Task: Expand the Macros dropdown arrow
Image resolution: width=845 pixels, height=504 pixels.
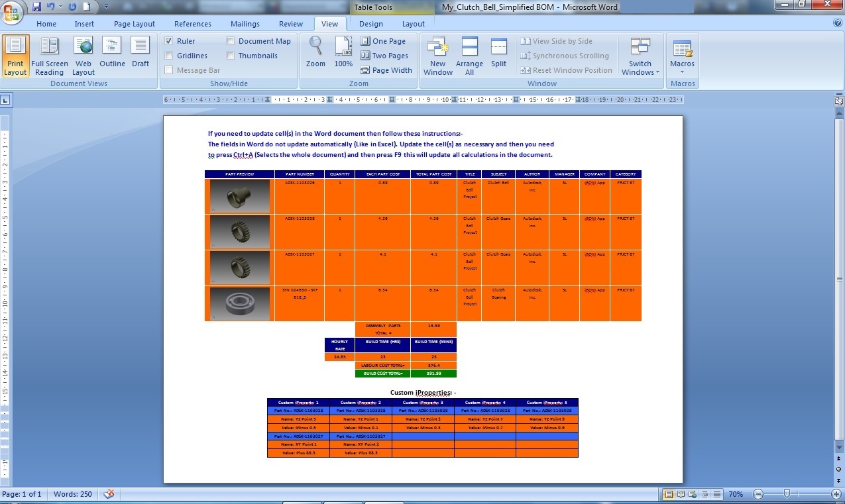Action: [x=682, y=72]
